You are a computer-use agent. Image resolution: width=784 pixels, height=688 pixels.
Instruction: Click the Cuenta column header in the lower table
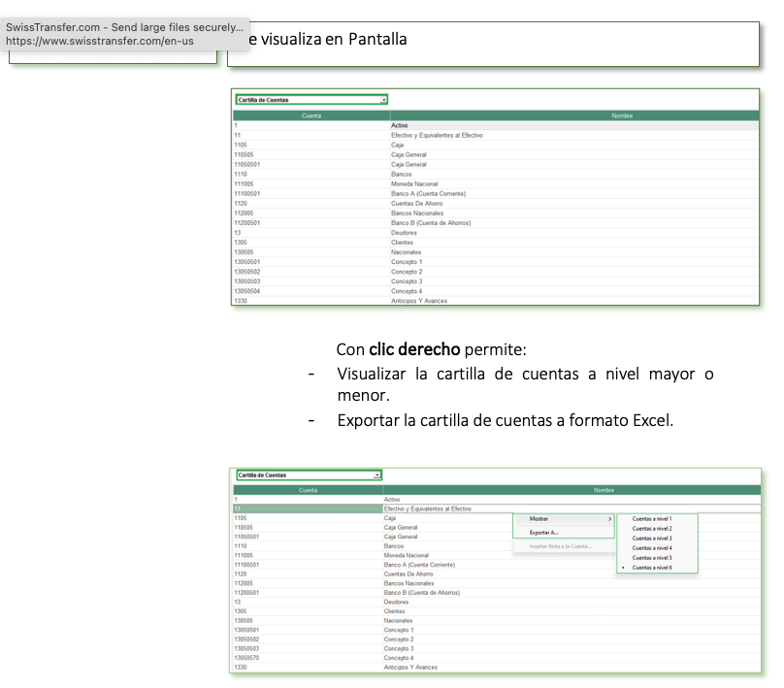(x=308, y=490)
